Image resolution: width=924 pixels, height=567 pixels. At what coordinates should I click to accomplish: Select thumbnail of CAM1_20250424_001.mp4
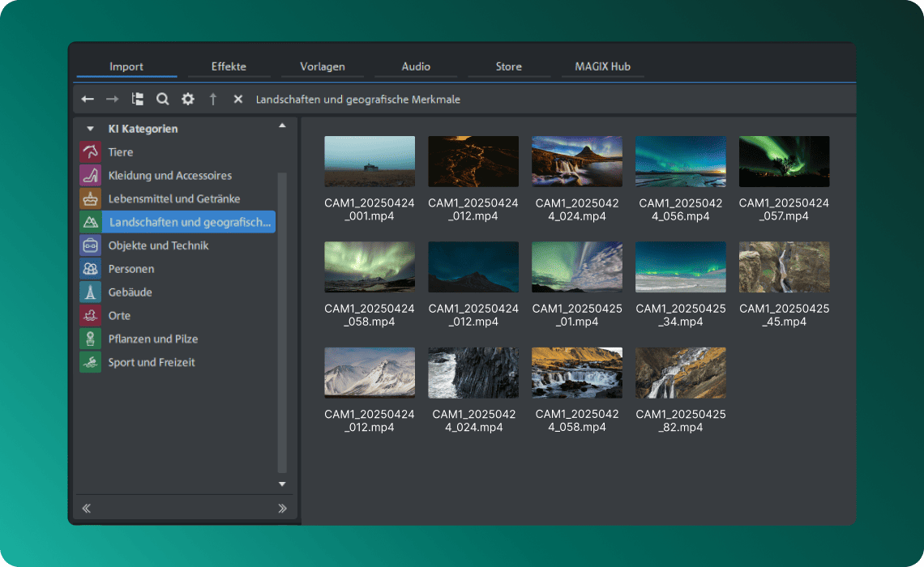pos(370,161)
